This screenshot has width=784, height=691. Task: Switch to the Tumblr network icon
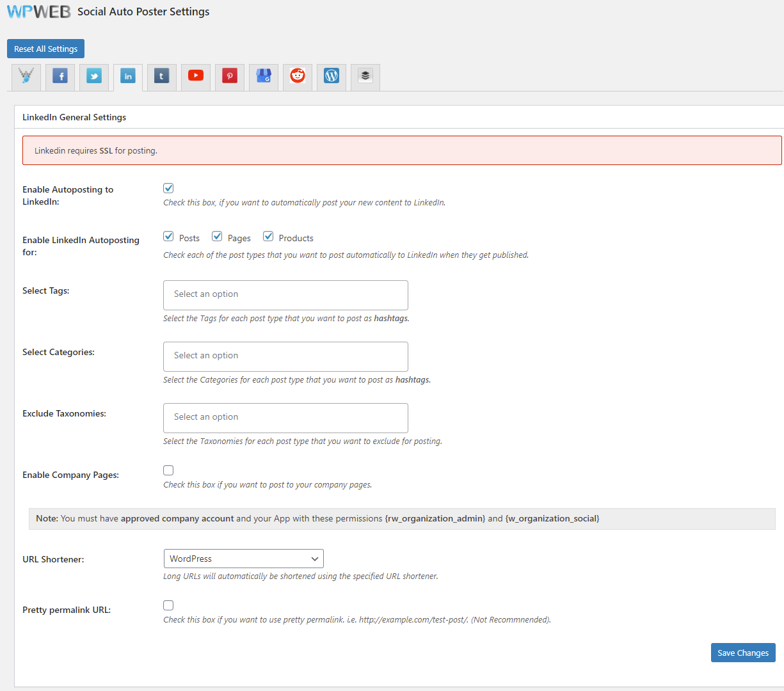point(161,76)
